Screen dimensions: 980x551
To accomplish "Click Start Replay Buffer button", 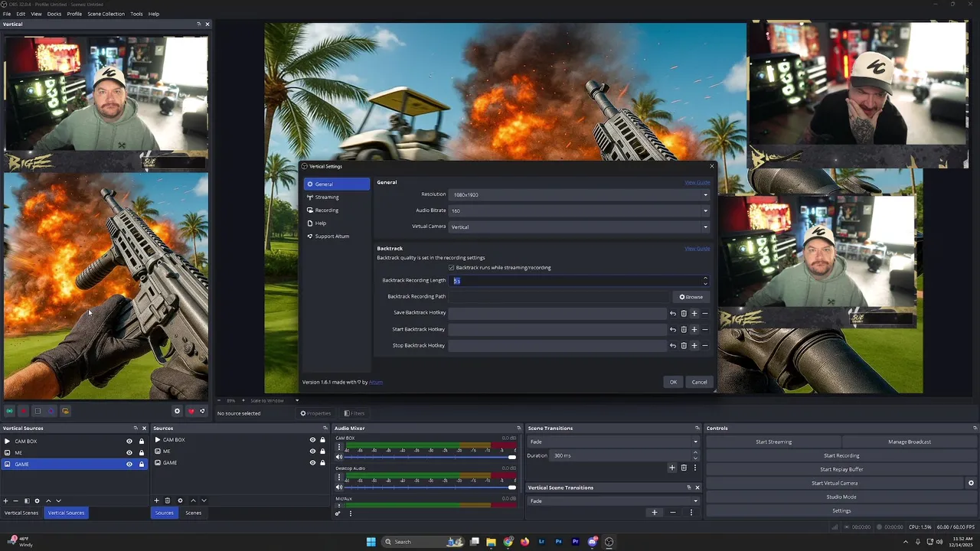I will 841,469.
